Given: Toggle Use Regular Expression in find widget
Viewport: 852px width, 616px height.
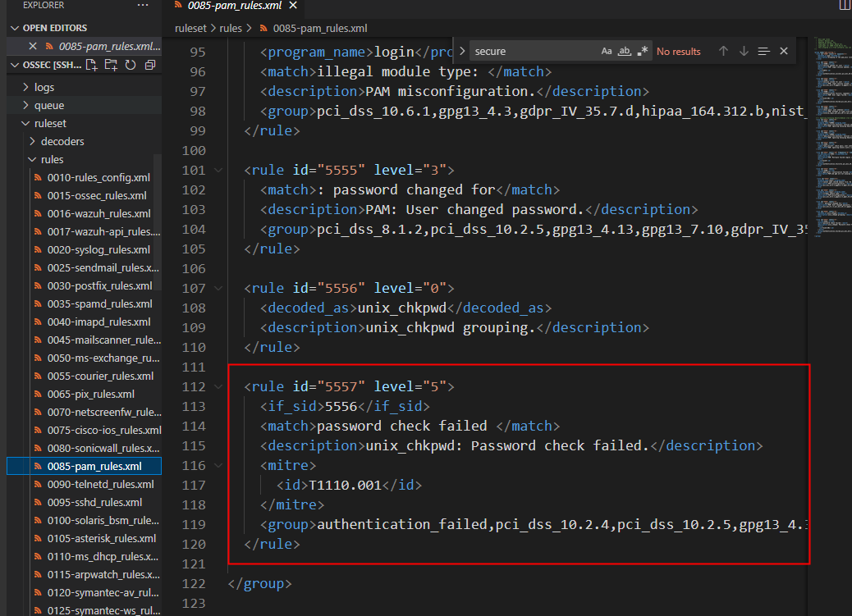Looking at the screenshot, I should [x=642, y=51].
